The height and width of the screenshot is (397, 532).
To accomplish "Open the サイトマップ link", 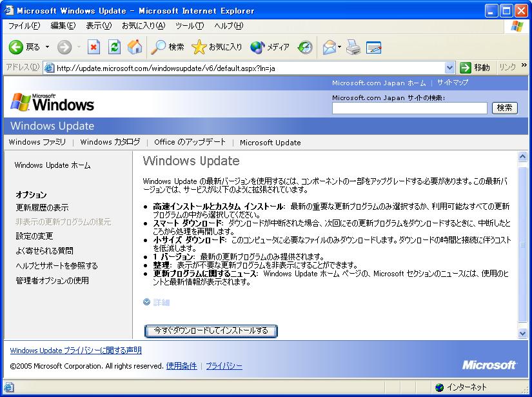I will coord(452,83).
